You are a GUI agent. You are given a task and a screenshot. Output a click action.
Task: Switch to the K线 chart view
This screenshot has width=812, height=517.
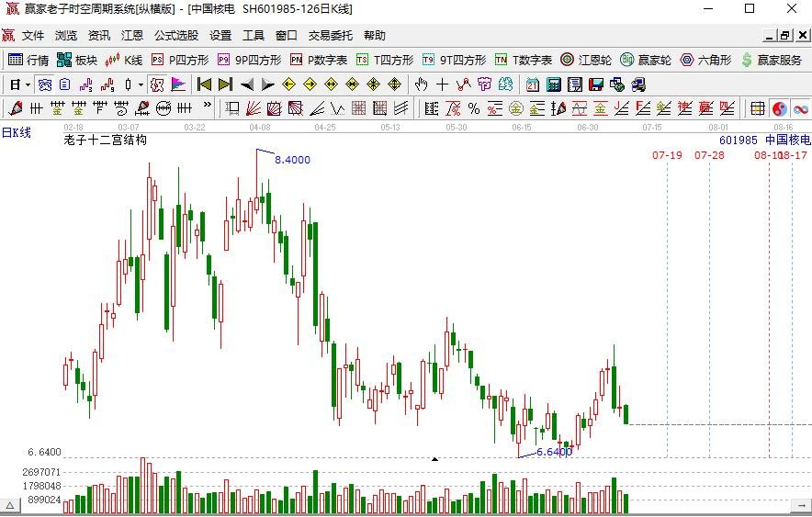pyautogui.click(x=124, y=60)
